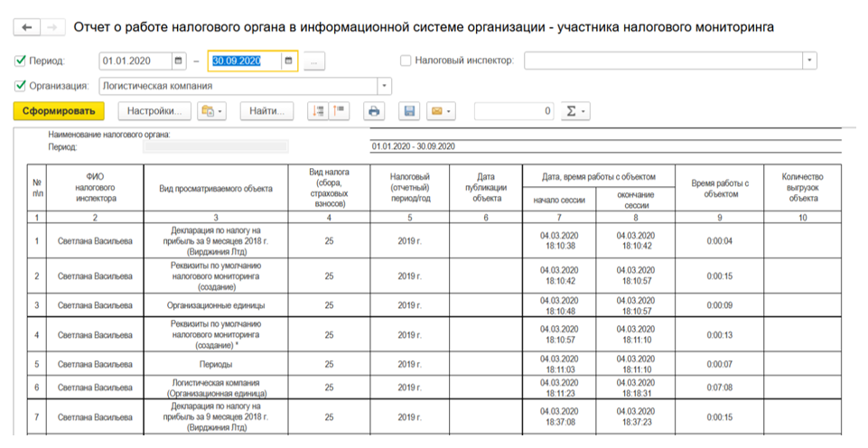Screen dimensions: 868x448
Task: Click session end 04.03.2020 18:18:31
Action: click(636, 387)
